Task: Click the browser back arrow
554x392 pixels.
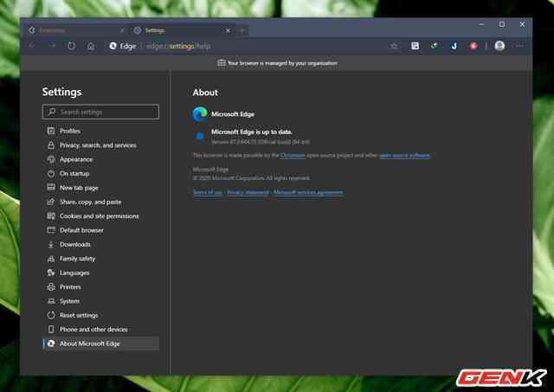Action: 32,46
